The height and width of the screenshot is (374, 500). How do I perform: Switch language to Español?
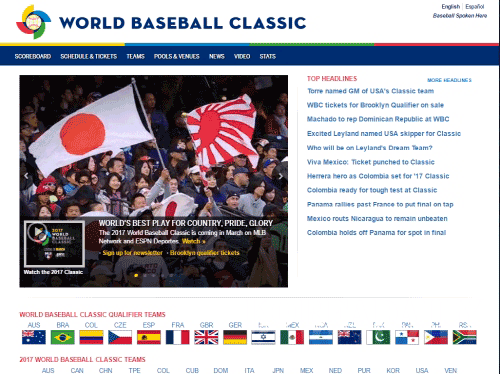(475, 7)
